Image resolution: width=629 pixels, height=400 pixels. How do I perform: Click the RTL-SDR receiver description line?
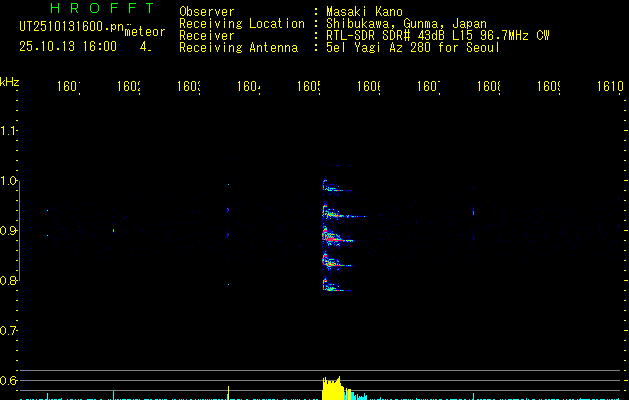437,36
